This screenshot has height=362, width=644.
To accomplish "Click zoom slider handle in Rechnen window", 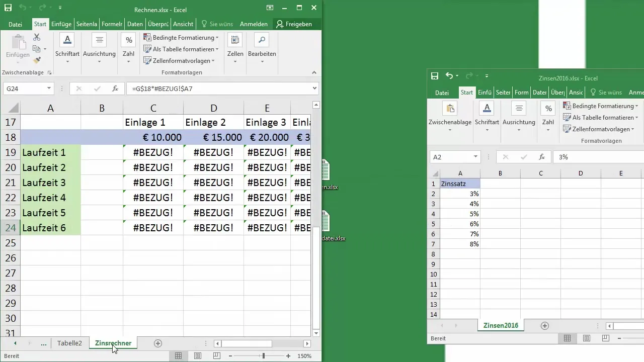I will 263,356.
